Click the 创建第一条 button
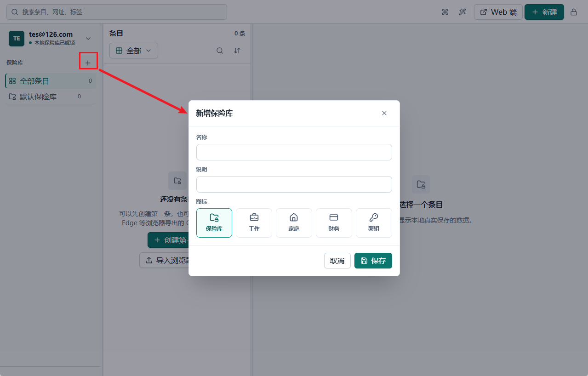 tap(168, 240)
